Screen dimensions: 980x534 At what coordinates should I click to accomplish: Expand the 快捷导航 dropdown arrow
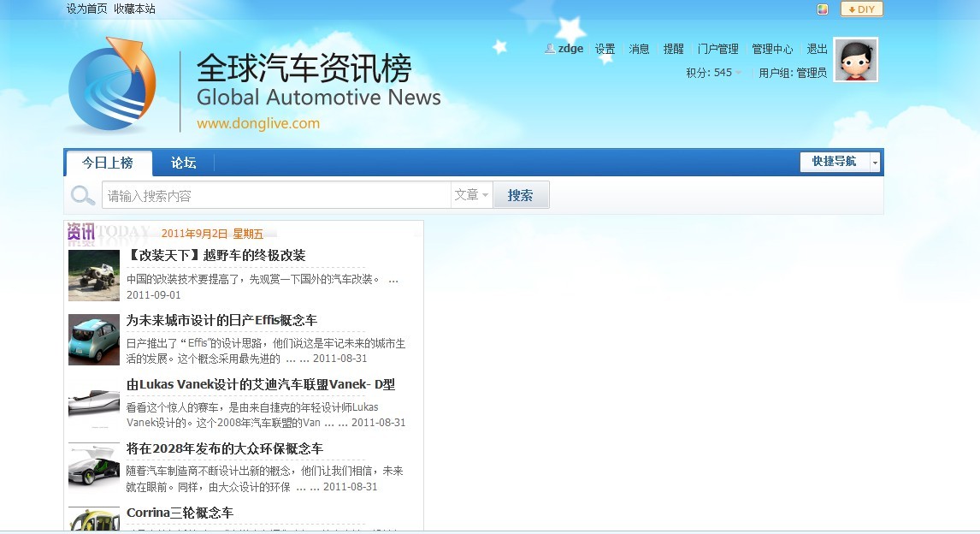point(875,162)
